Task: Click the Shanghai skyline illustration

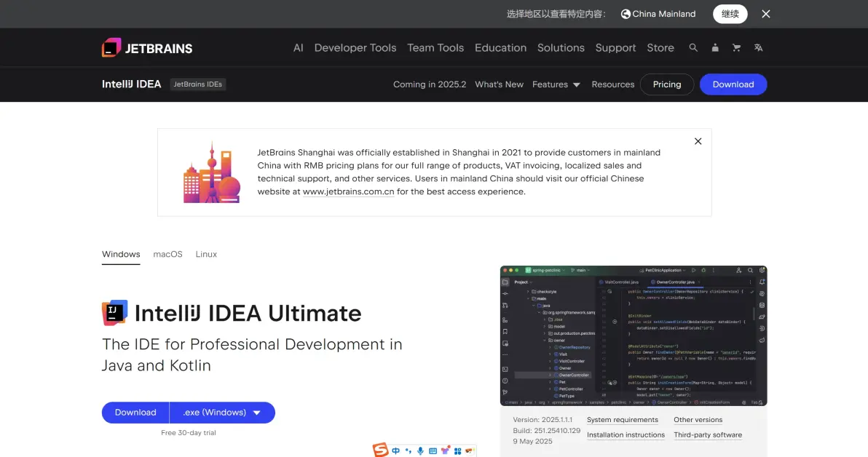Action: click(x=211, y=172)
